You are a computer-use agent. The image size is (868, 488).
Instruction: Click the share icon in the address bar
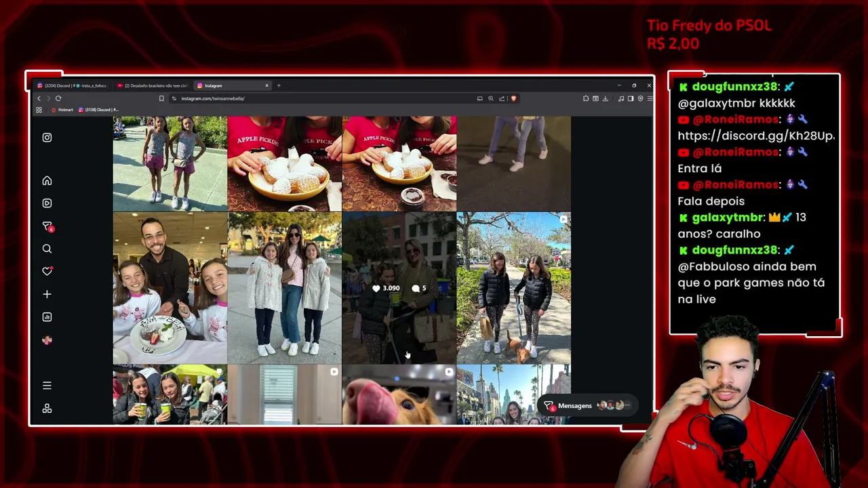click(x=502, y=98)
